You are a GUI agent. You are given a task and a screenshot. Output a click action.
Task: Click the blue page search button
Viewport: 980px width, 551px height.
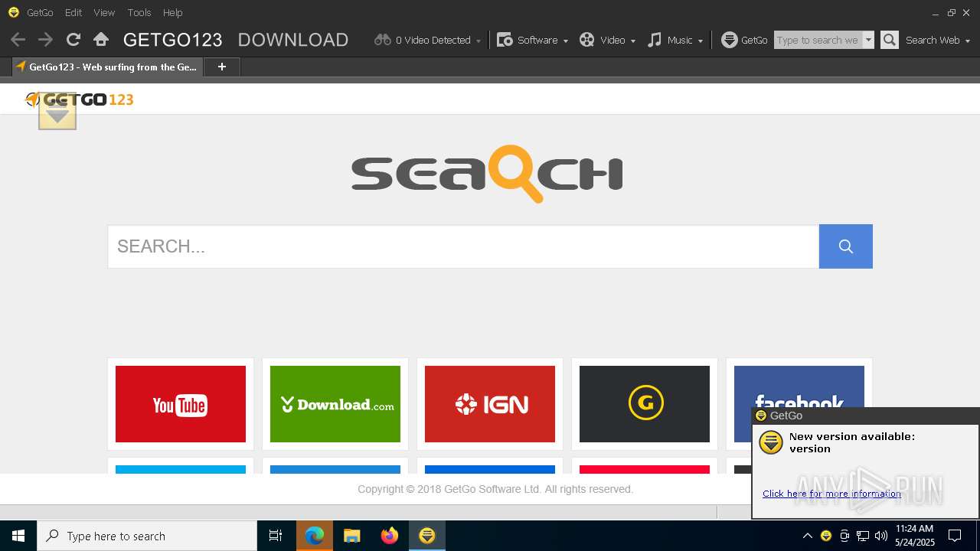pos(846,246)
